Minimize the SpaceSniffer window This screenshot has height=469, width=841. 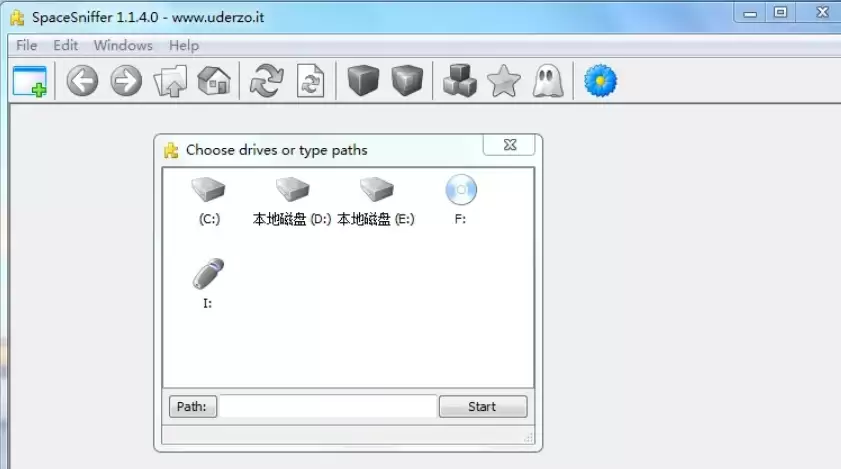pos(750,13)
